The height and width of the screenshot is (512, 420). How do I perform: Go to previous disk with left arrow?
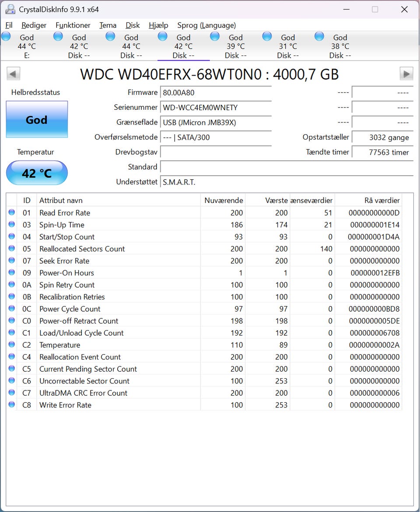14,74
